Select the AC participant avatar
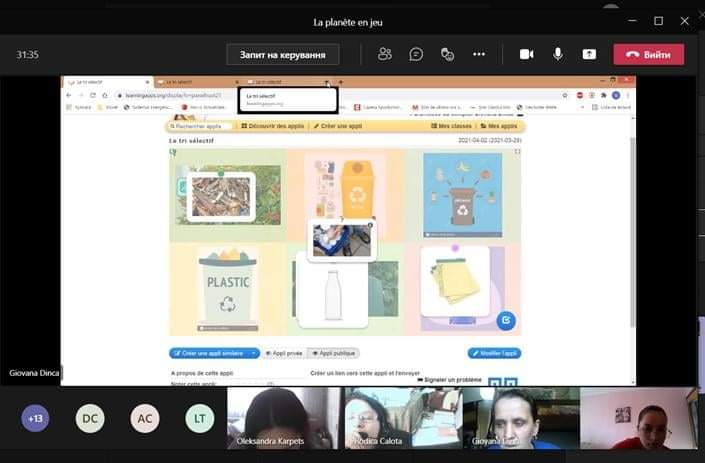 tap(145, 418)
